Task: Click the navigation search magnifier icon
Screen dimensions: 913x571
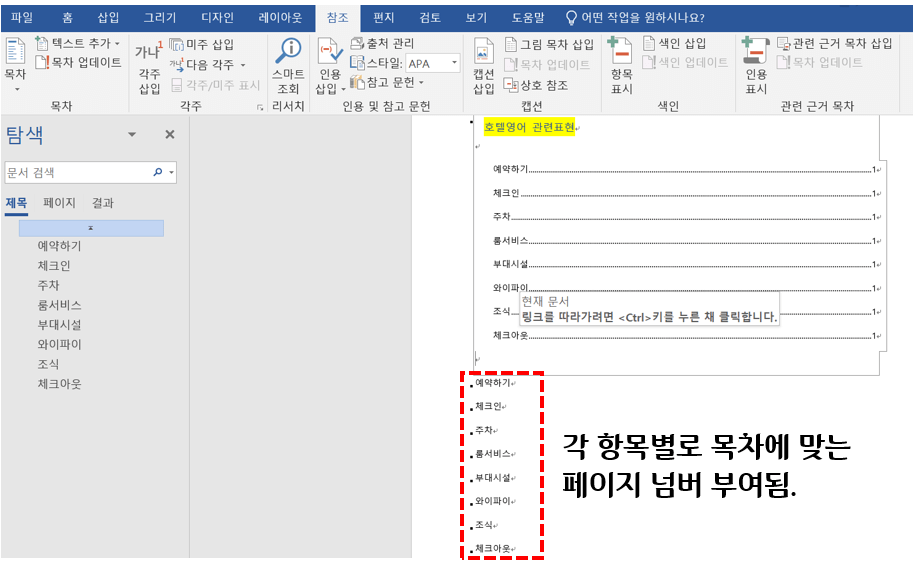Action: pyautogui.click(x=158, y=172)
